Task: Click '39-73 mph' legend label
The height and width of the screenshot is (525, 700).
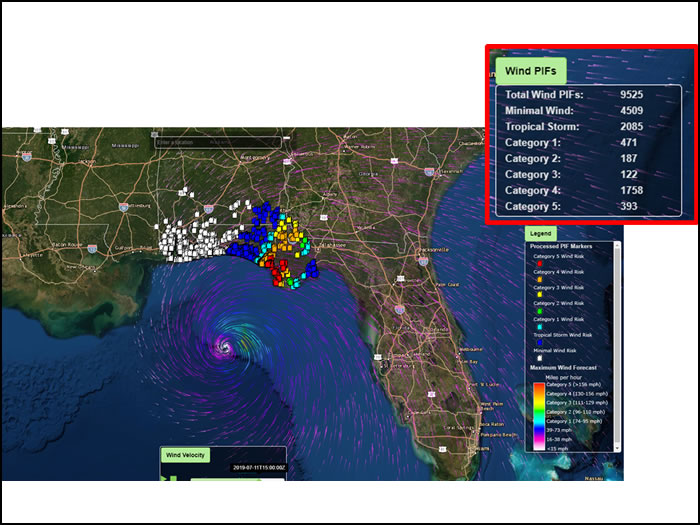Action: click(559, 430)
